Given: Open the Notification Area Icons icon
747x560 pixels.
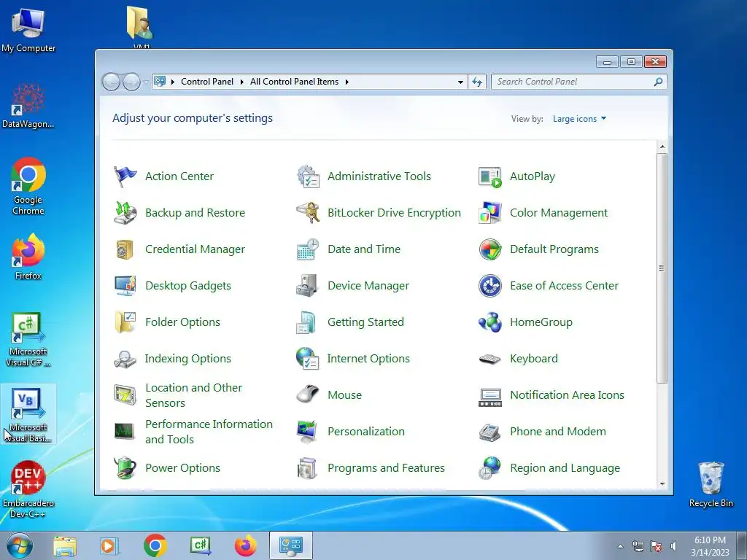Looking at the screenshot, I should [x=490, y=397].
